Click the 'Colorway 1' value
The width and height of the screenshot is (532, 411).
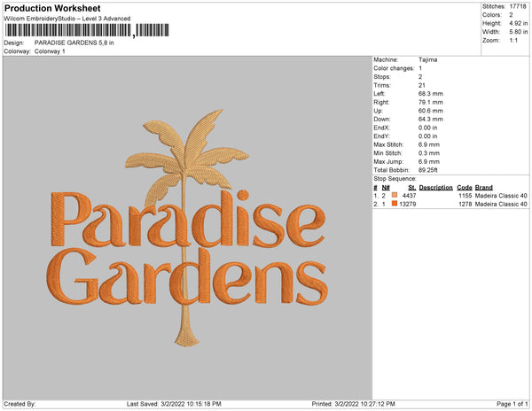pyautogui.click(x=50, y=51)
